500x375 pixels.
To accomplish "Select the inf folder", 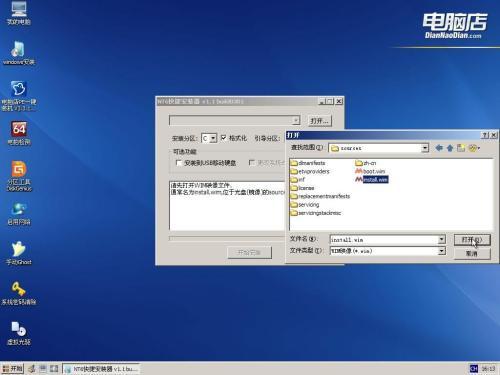I will tap(297, 180).
